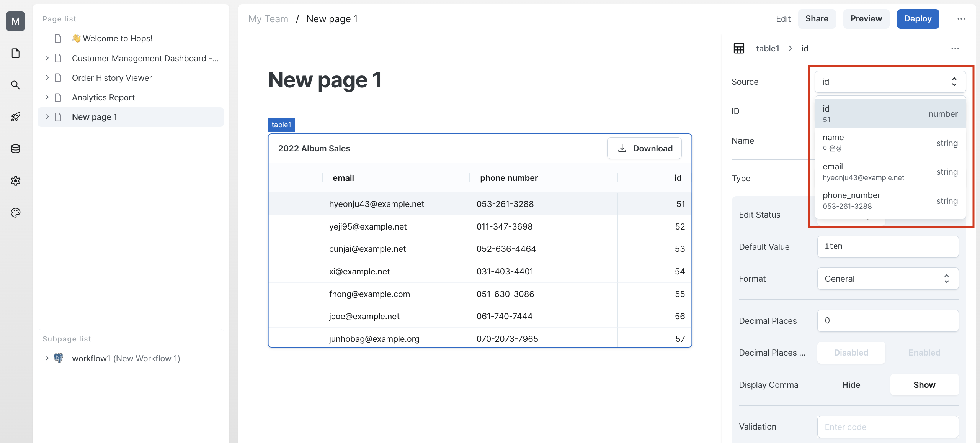Click the page icon for Analytics Report
Viewport: 980px width, 443px height.
click(x=58, y=97)
